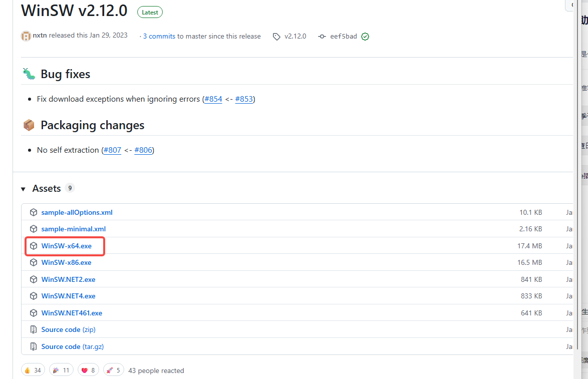Viewport: 588px width, 379px height.
Task: Open pull request #807 link
Action: (113, 150)
